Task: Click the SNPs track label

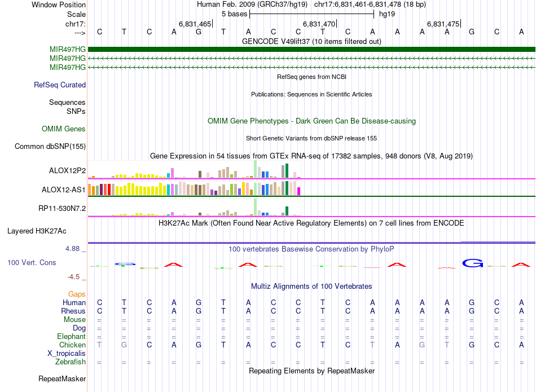Action: (x=76, y=111)
